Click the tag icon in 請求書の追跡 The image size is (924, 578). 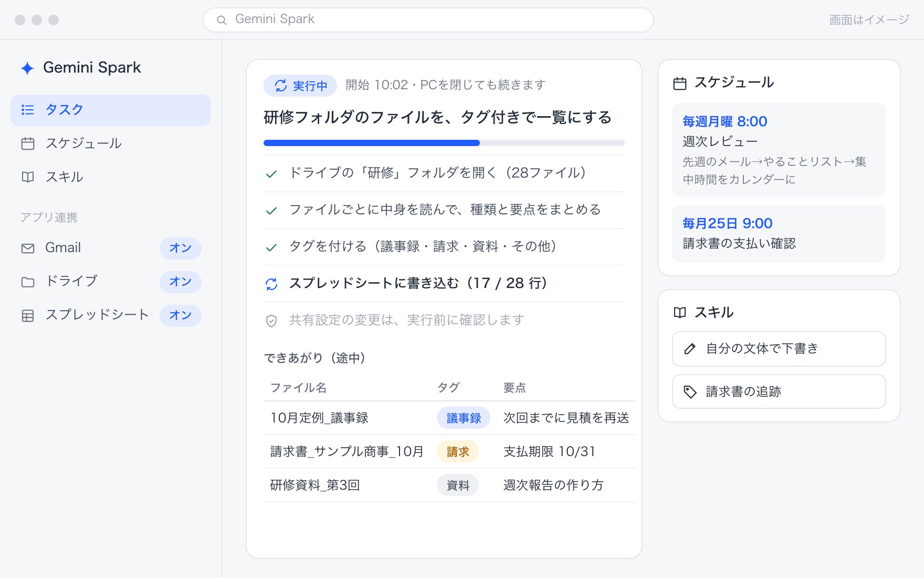click(690, 392)
